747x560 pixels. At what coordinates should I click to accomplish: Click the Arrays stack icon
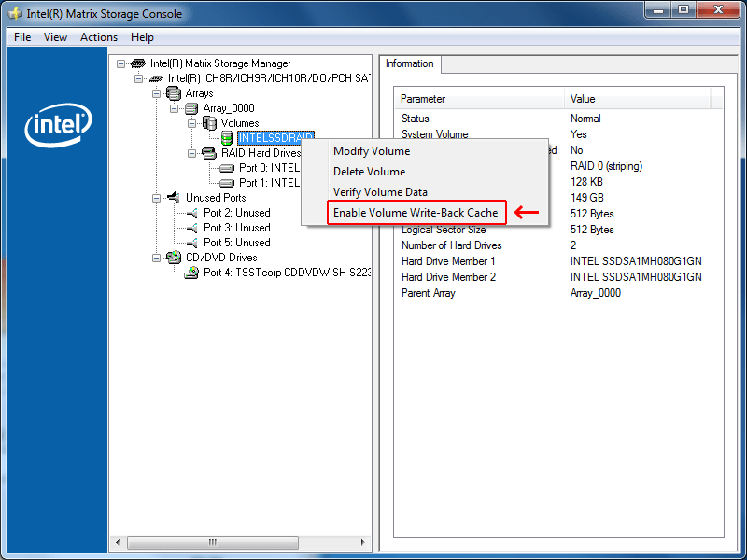pyautogui.click(x=174, y=92)
